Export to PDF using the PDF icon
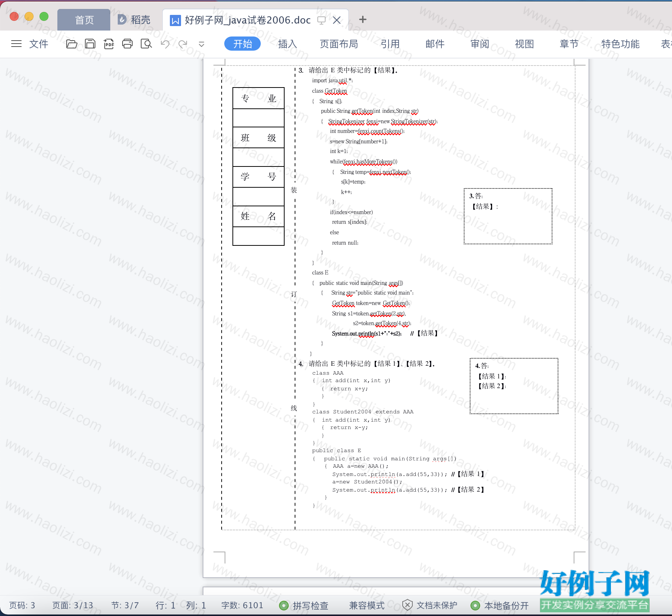 109,44
